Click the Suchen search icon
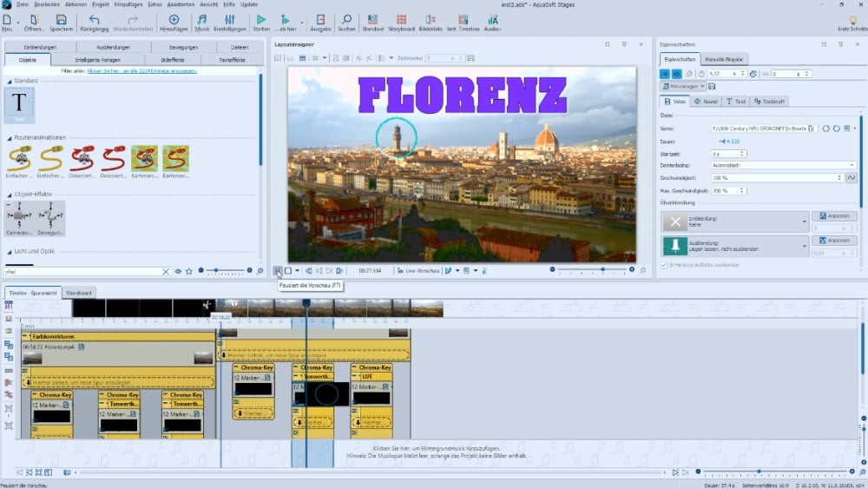The image size is (868, 489). pos(346,22)
